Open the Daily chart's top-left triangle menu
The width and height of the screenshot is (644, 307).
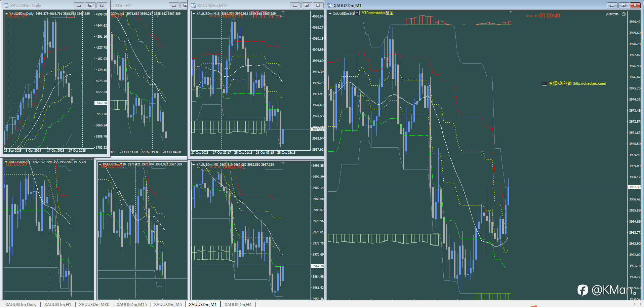pyautogui.click(x=6, y=14)
